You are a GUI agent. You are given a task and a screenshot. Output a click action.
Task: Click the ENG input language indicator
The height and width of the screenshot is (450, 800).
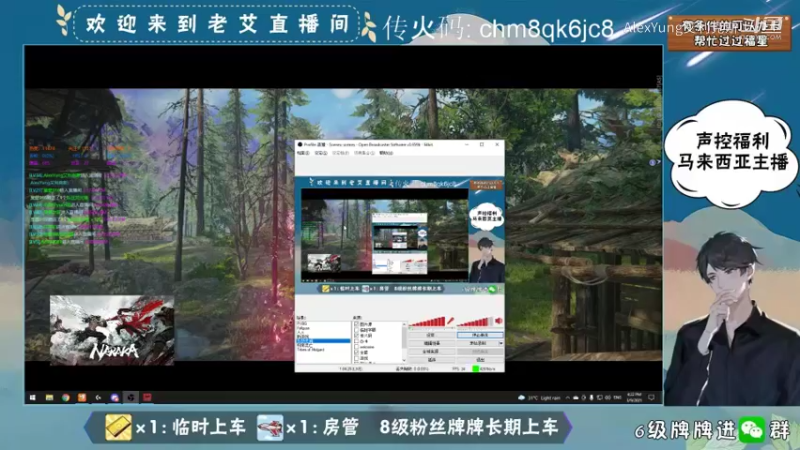pyautogui.click(x=617, y=397)
